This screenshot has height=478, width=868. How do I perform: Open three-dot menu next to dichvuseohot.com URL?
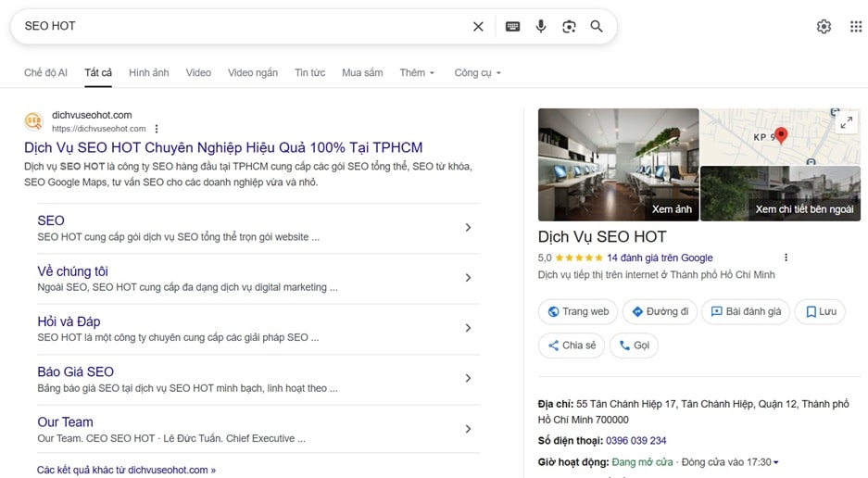tap(157, 129)
